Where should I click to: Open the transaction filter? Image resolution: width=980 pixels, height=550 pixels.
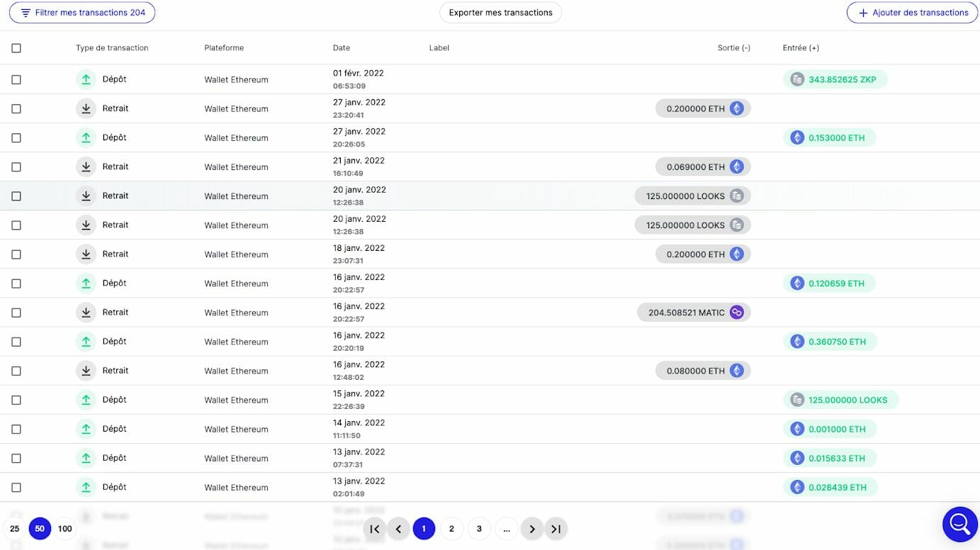pyautogui.click(x=82, y=13)
